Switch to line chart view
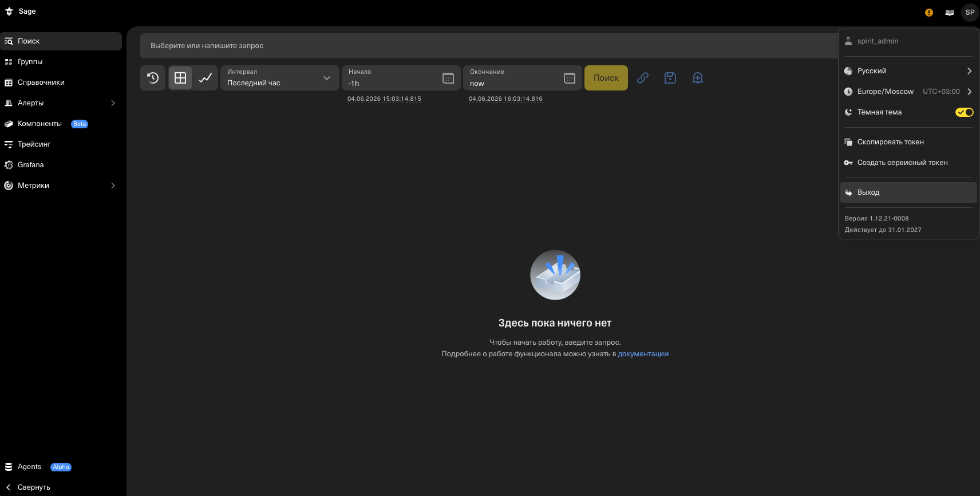 point(206,78)
